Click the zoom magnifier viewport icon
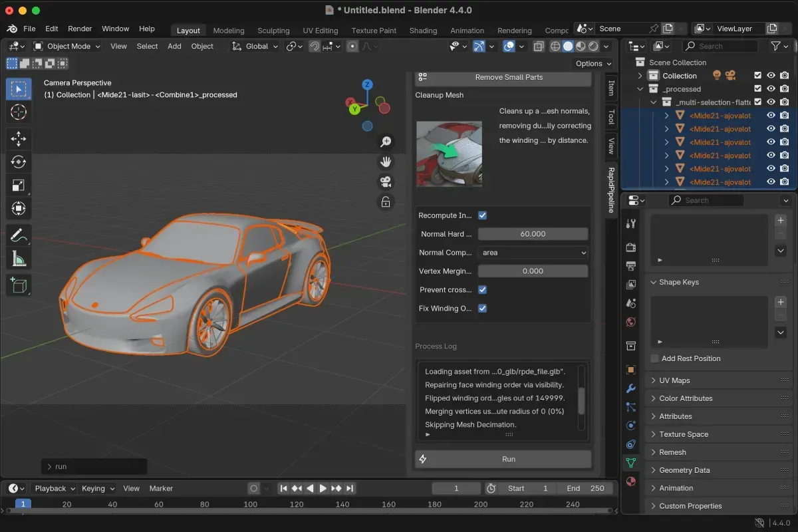Screen dimensions: 798x532 pos(386,142)
